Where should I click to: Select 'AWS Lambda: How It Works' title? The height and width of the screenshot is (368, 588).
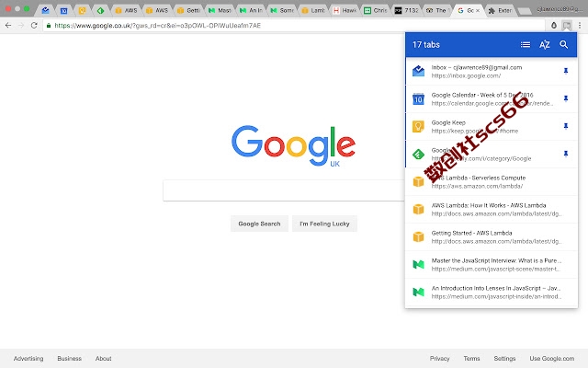click(489, 205)
